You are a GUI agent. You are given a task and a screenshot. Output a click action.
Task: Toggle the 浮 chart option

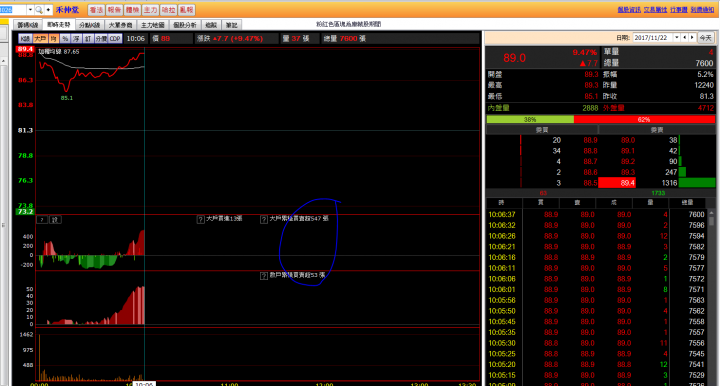(x=76, y=39)
